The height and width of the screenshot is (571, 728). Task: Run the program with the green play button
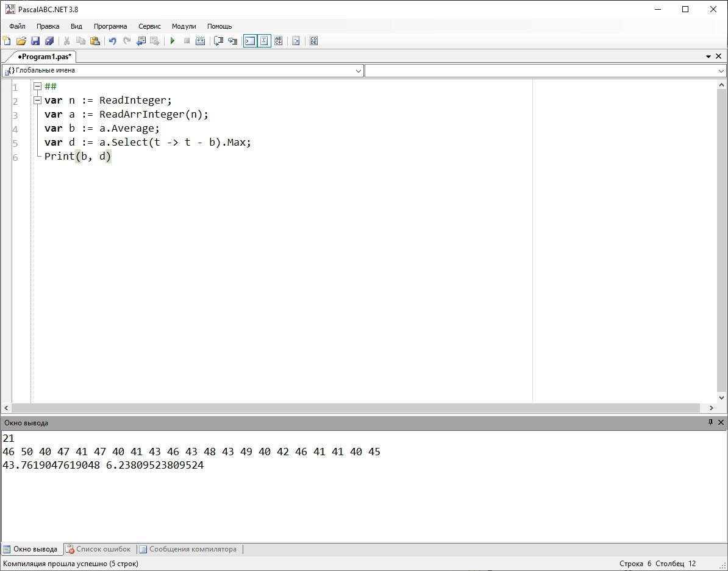point(173,41)
